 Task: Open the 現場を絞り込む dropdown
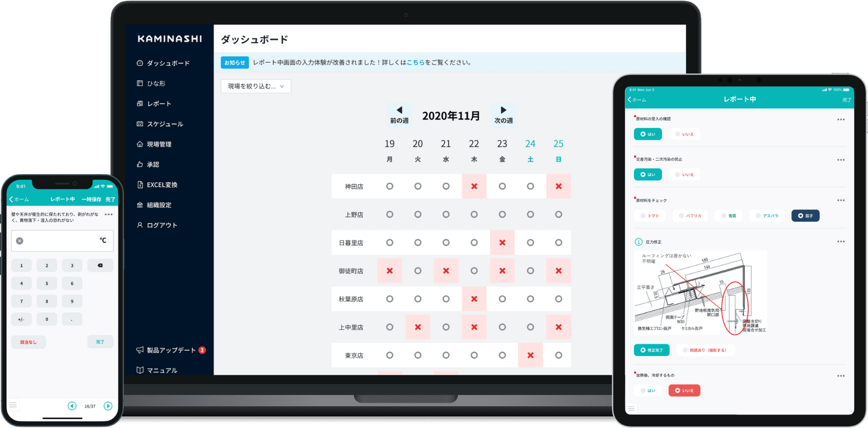[x=256, y=86]
